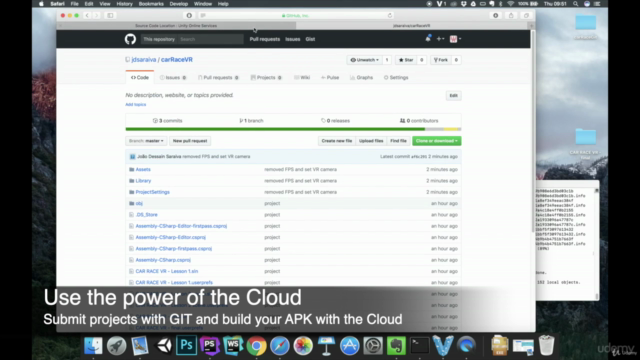Click the GitHub octocat logo
This screenshot has width=640, height=360.
(130, 39)
